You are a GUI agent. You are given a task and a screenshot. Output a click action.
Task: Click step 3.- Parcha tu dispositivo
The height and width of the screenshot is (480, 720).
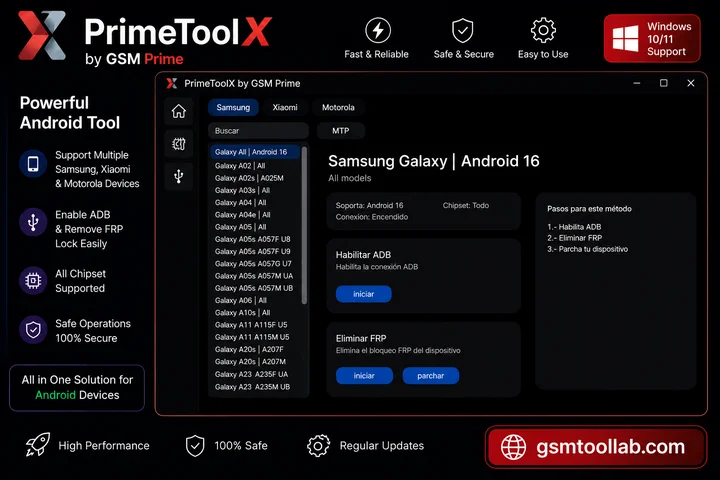587,249
